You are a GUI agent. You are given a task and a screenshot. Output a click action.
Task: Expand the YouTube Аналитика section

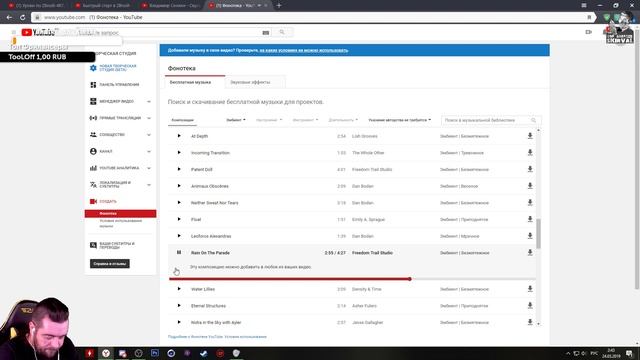click(149, 169)
